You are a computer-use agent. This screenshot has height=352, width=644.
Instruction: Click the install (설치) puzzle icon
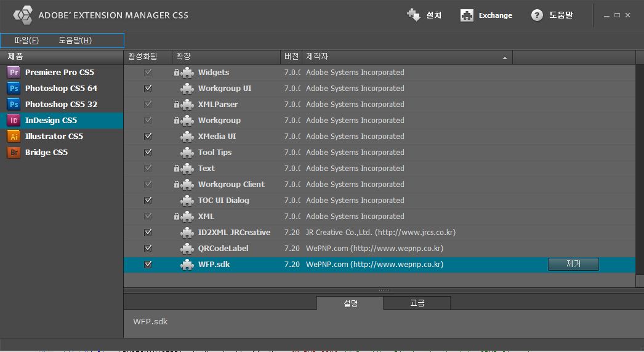coord(414,15)
